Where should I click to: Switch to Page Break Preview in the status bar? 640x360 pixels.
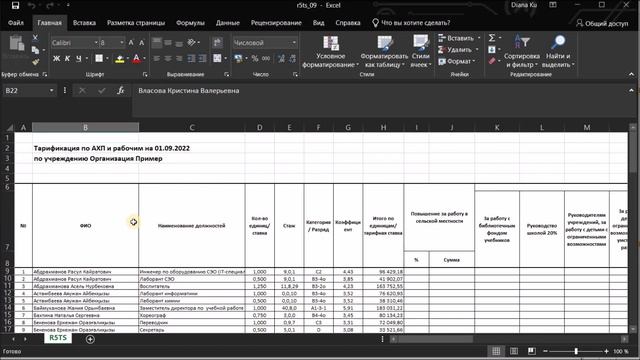tap(531, 351)
